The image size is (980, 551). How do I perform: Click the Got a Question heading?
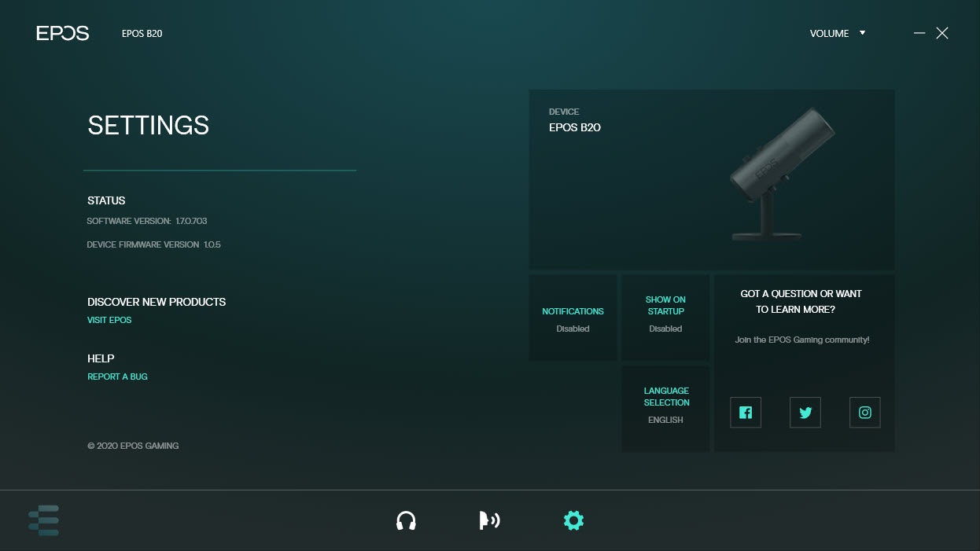801,301
